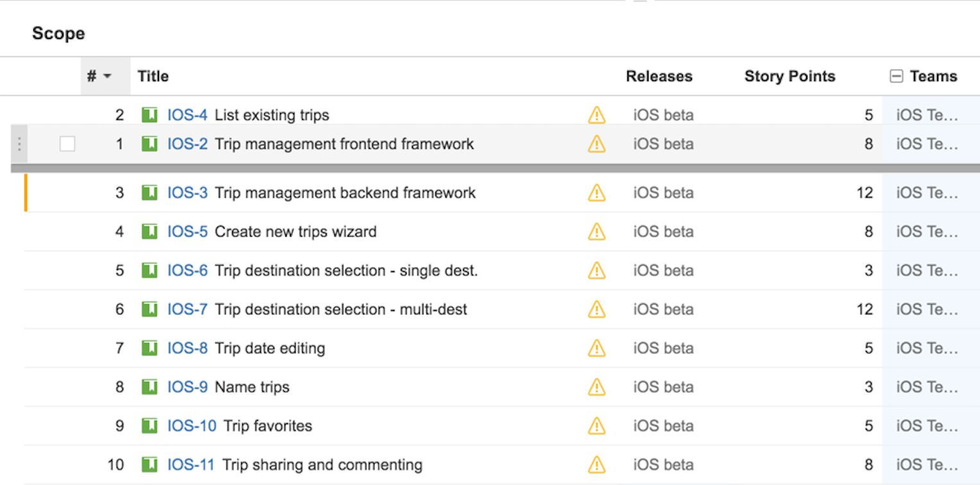Click the warning icon on Name trips row
Screen dimensions: 980x485
click(596, 387)
